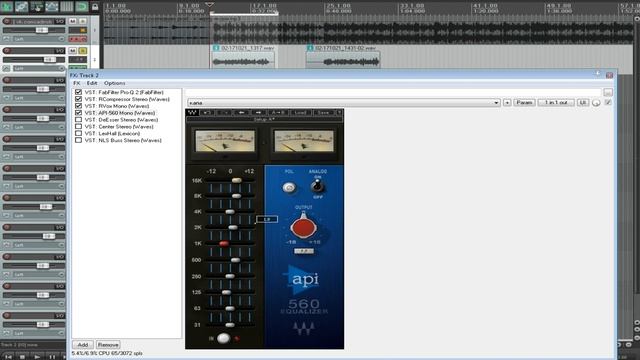Image resolution: width=640 pixels, height=360 pixels.
Task: Click the FX comment field ellipsis button
Action: [608, 93]
